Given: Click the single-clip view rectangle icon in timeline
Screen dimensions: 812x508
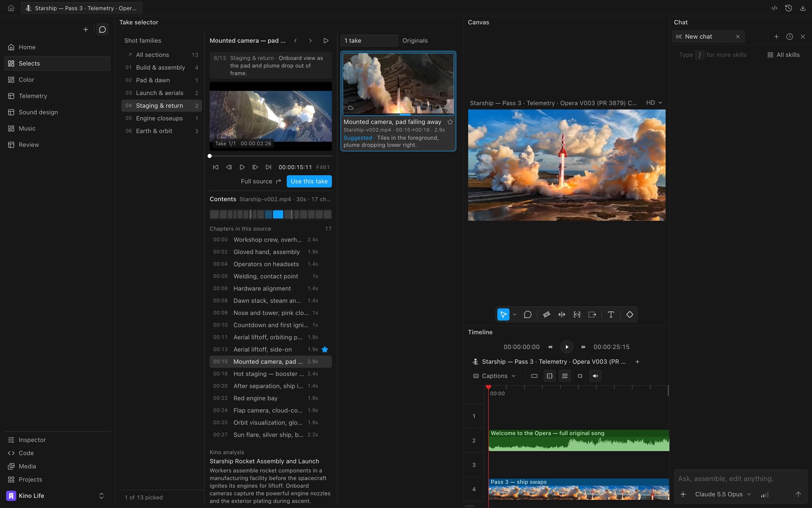Looking at the screenshot, I should [534, 376].
